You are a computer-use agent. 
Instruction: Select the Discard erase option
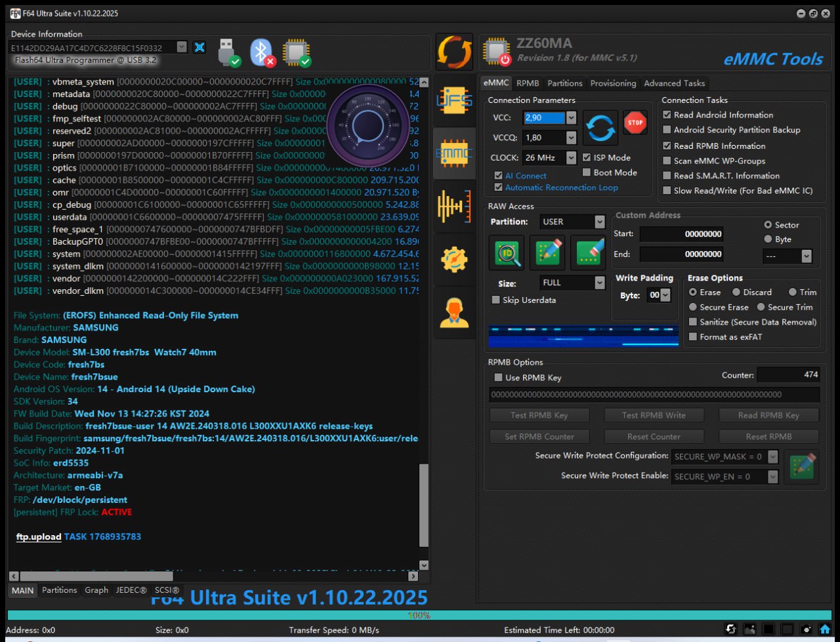736,292
